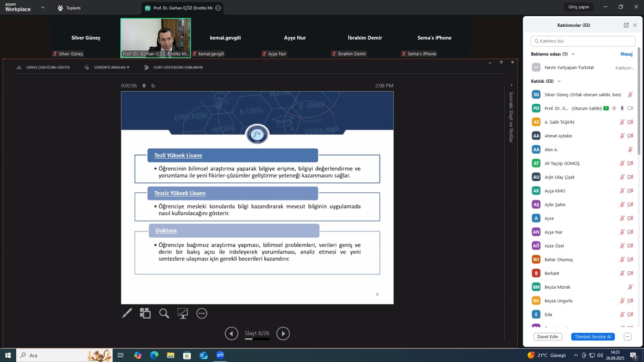
Task: Switch to the Toplantı tab
Action: (x=70, y=8)
